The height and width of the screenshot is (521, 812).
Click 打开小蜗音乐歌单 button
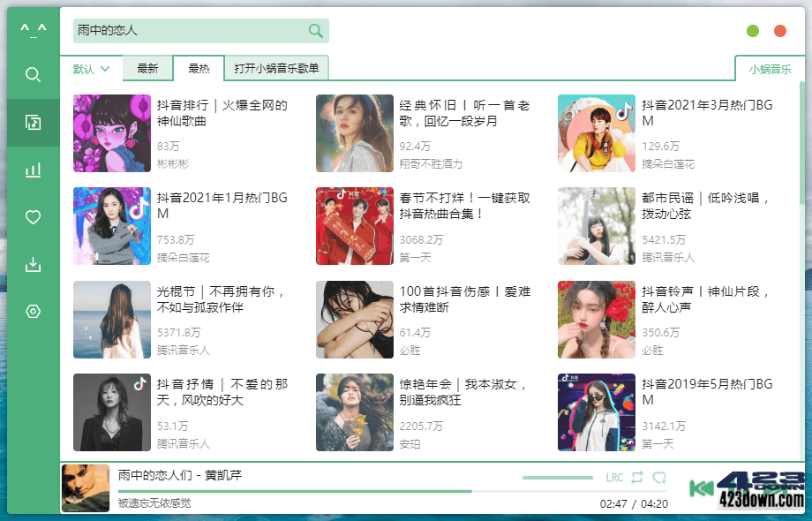277,67
